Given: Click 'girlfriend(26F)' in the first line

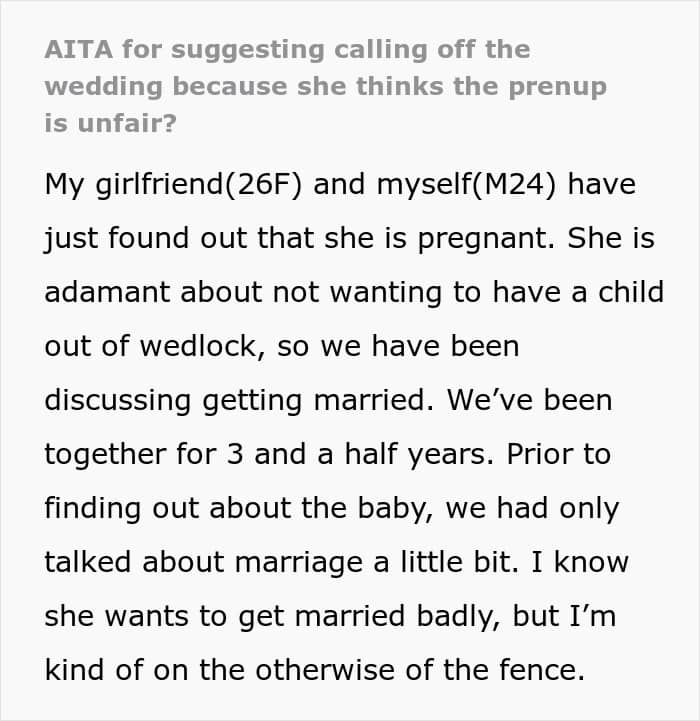Looking at the screenshot, I should point(199,185).
